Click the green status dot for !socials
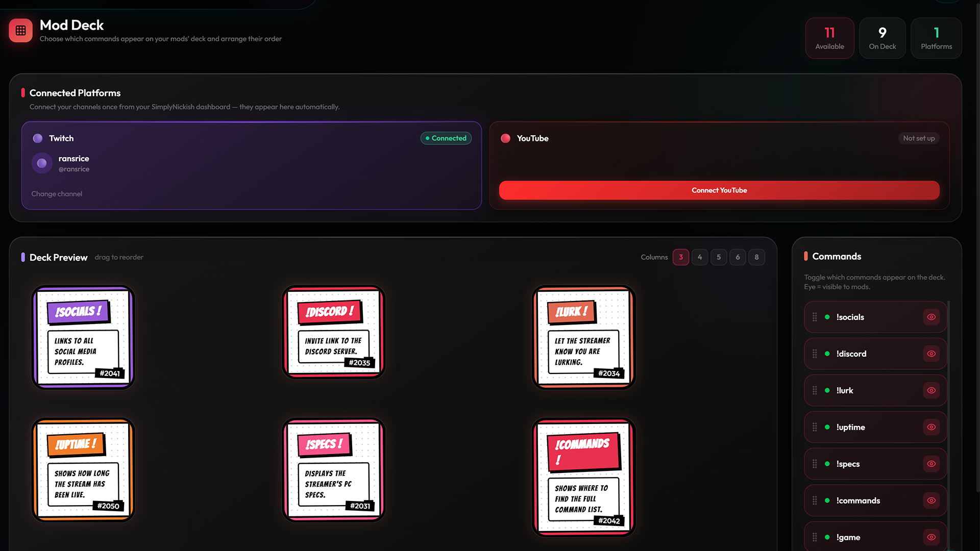 (827, 317)
